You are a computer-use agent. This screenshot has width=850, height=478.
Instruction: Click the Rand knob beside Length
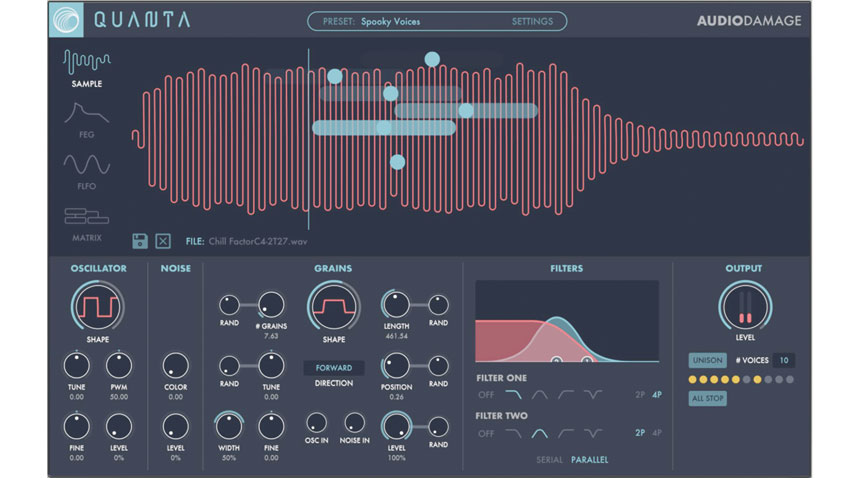click(438, 305)
